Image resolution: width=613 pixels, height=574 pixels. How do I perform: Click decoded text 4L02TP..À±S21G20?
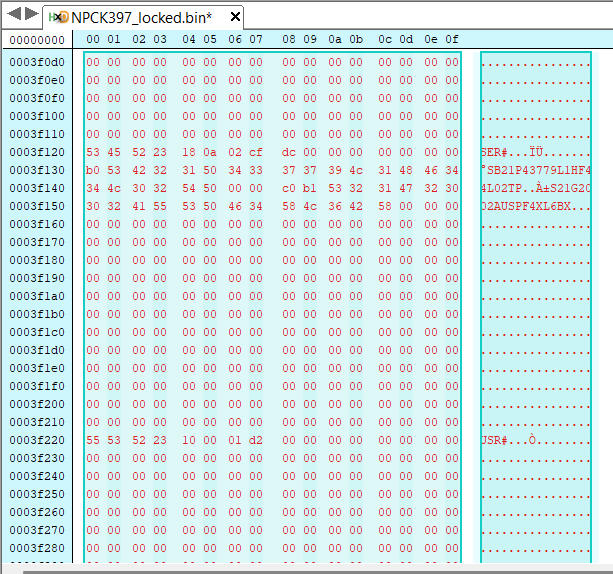coord(536,188)
